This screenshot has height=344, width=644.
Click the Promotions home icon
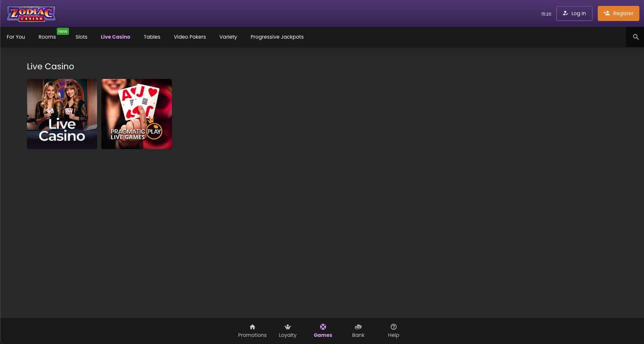coord(252,327)
